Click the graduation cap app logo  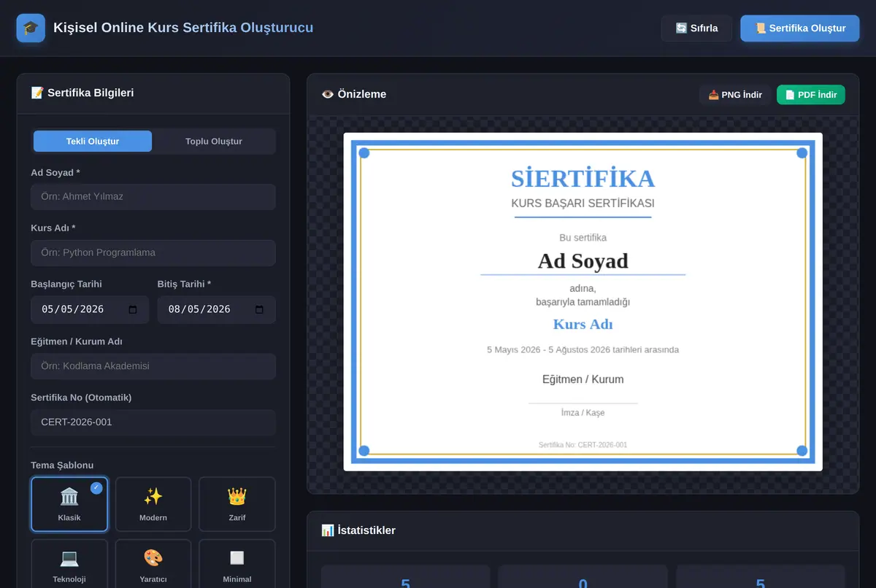[31, 28]
